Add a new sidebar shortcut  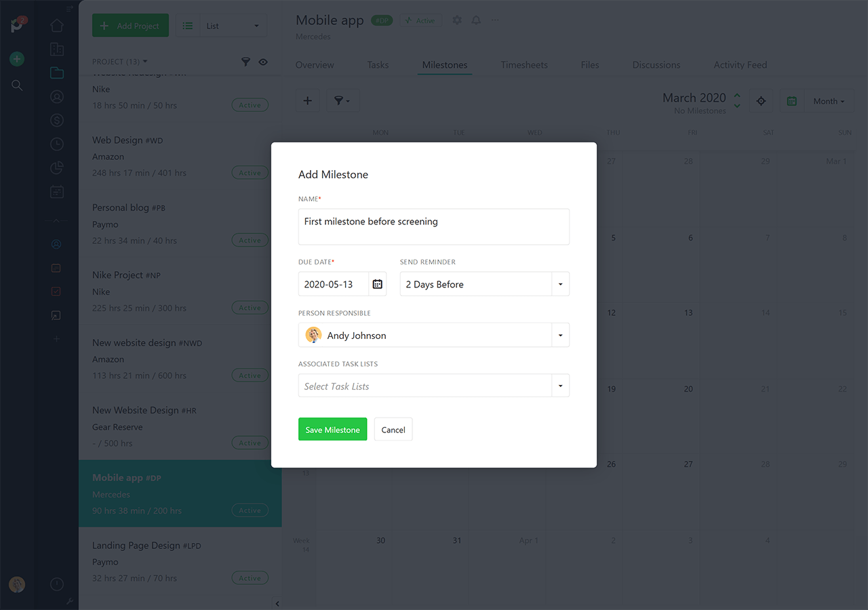(x=56, y=339)
